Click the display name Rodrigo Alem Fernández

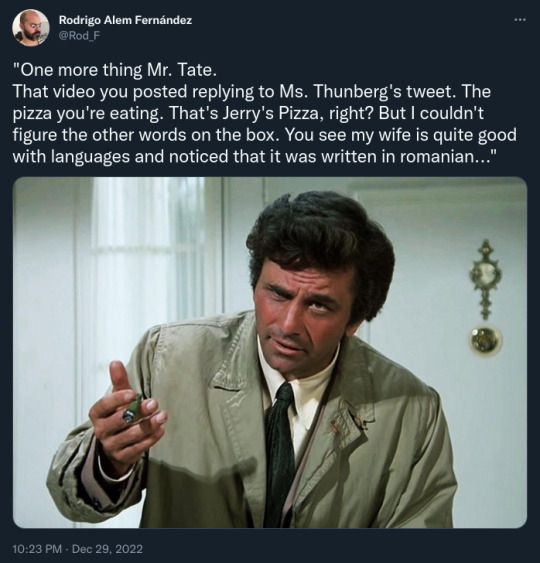[x=125, y=20]
